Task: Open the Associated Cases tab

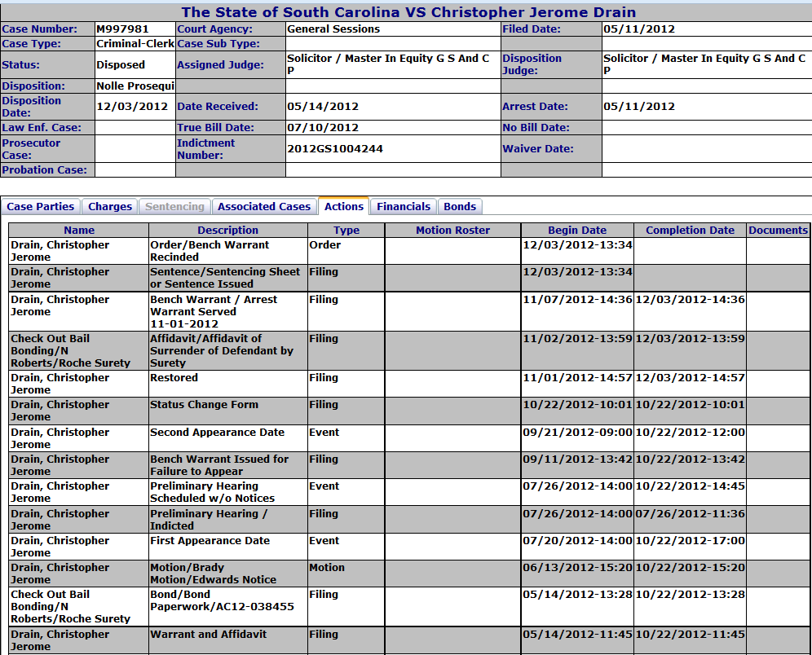Action: [x=264, y=206]
